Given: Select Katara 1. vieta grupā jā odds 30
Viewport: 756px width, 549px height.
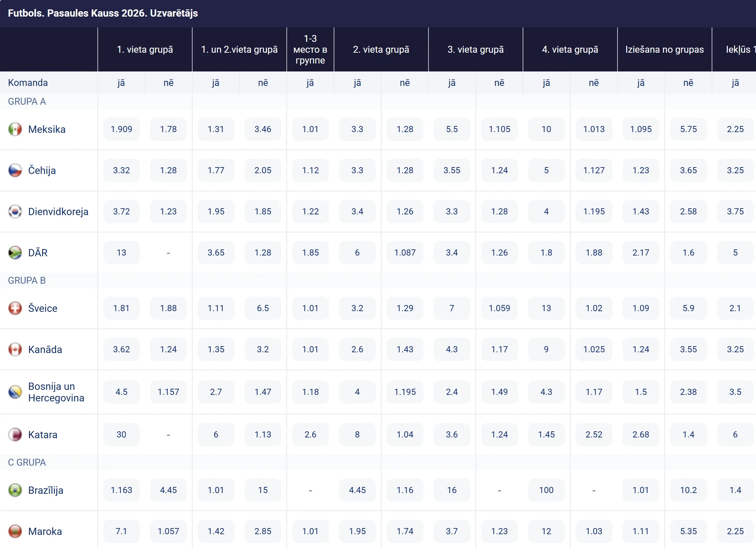Looking at the screenshot, I should point(122,435).
